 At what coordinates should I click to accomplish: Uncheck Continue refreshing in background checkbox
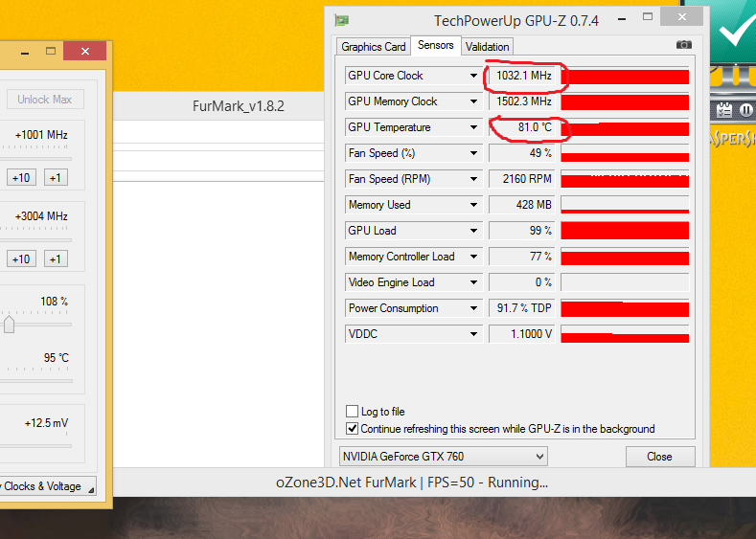(x=352, y=429)
